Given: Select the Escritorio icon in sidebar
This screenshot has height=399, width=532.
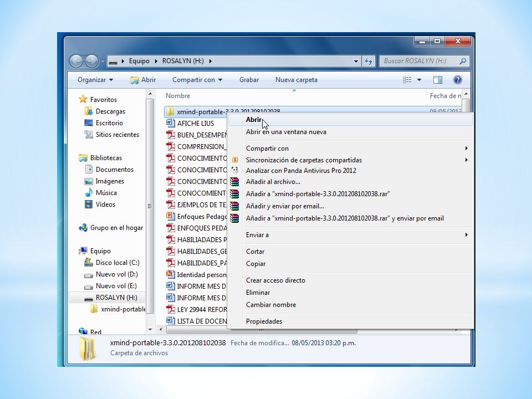Looking at the screenshot, I should coord(89,123).
